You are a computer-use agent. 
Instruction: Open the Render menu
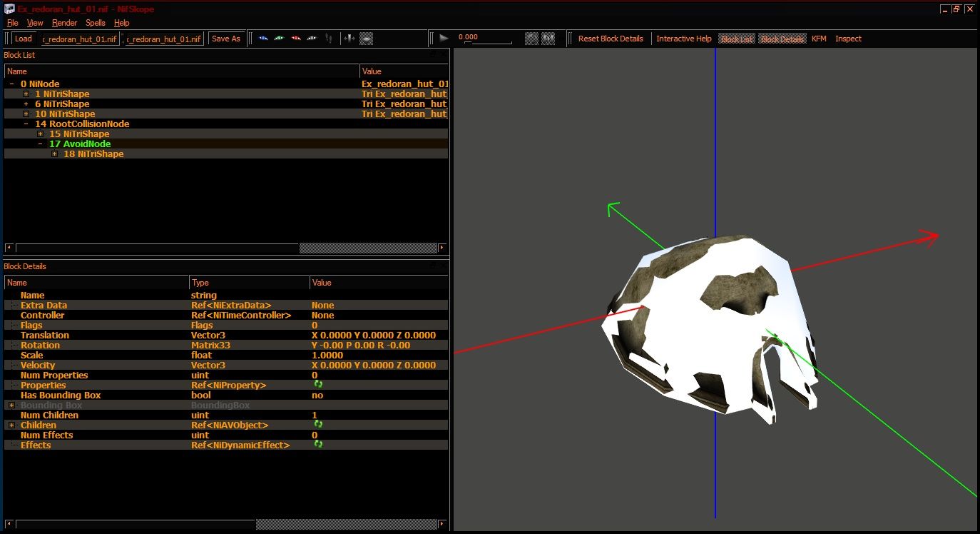pyautogui.click(x=65, y=23)
